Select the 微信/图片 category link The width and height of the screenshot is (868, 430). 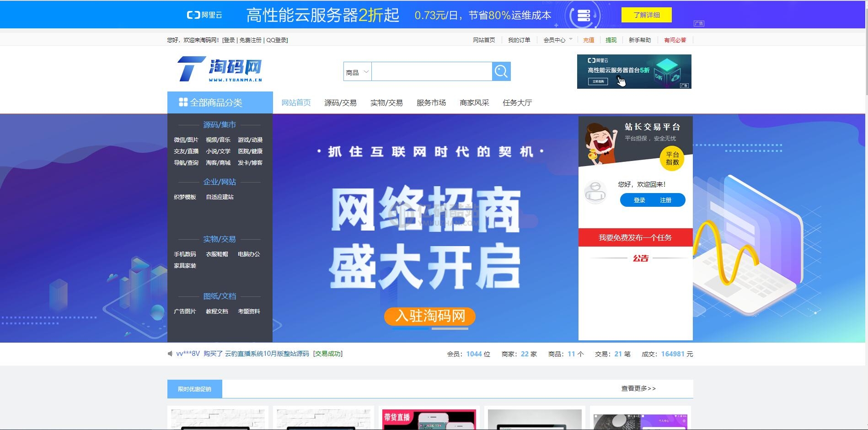[x=186, y=140]
